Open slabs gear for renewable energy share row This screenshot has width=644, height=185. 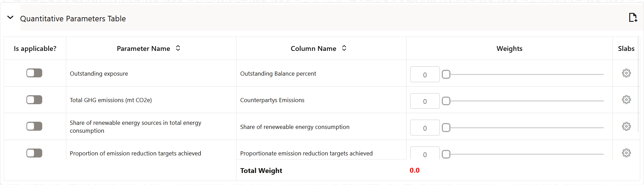[626, 127]
